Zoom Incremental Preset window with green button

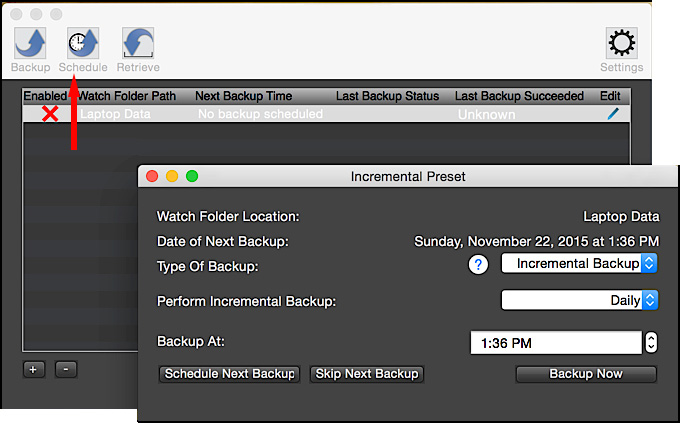click(x=192, y=176)
